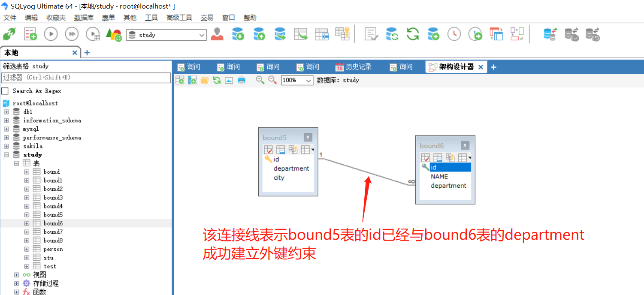Click the clock with green arrow icon
The width and height of the screenshot is (644, 295).
[475, 34]
